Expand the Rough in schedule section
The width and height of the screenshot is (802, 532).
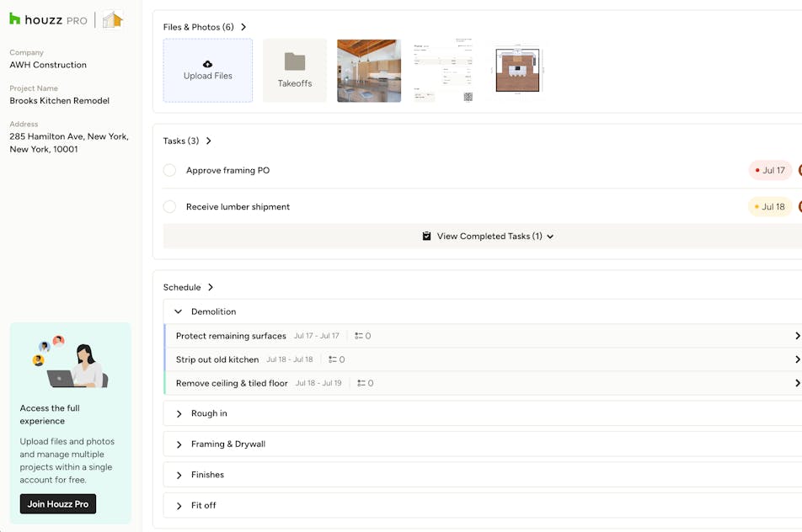pyautogui.click(x=179, y=413)
